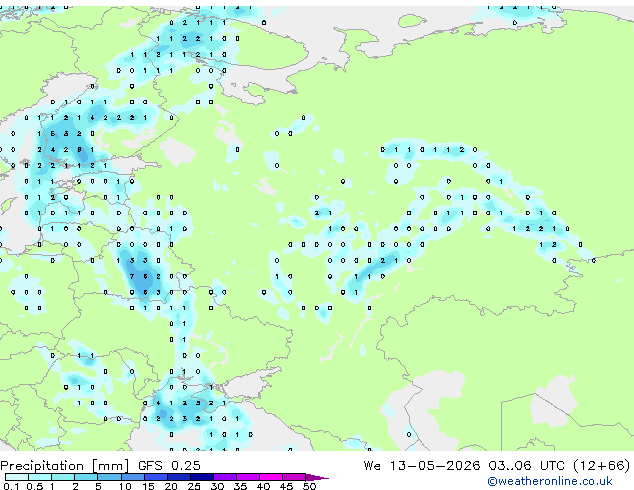Click the "15" legend tick label
634x490 pixels.
click(x=148, y=486)
